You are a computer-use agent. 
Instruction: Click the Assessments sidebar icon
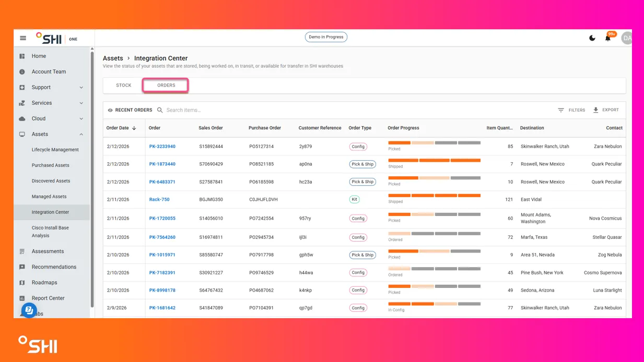click(x=22, y=251)
